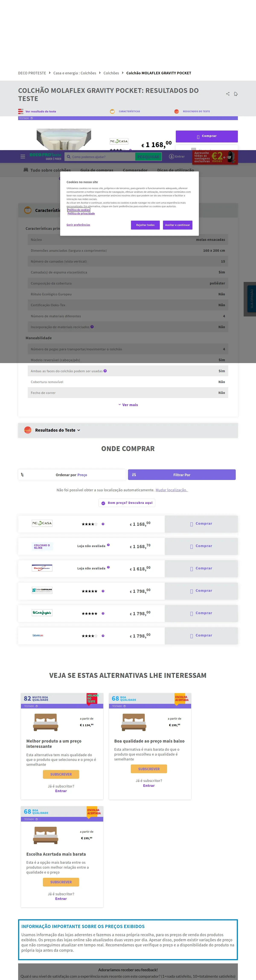Click help icon beside Electro store Loja não avaliada

108,567
